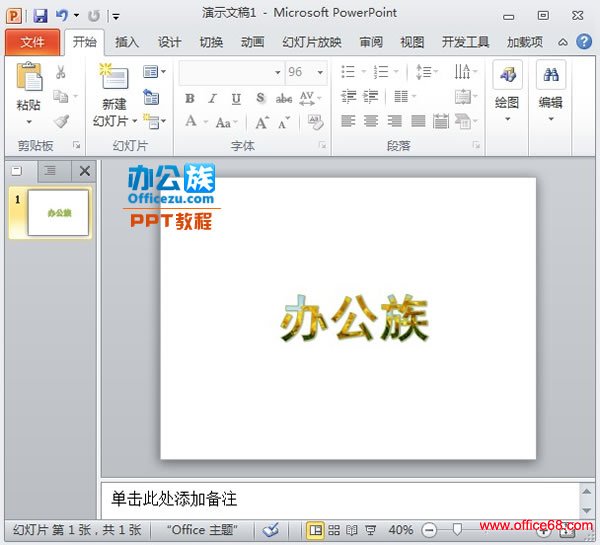Click the New Slide (新建幻灯片) icon

click(114, 76)
